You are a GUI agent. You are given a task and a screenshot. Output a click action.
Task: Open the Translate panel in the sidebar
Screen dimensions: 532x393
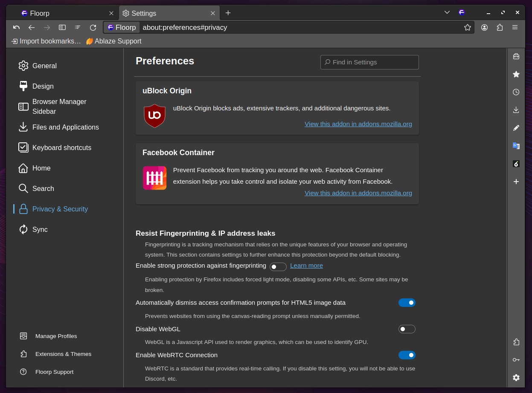[516, 146]
